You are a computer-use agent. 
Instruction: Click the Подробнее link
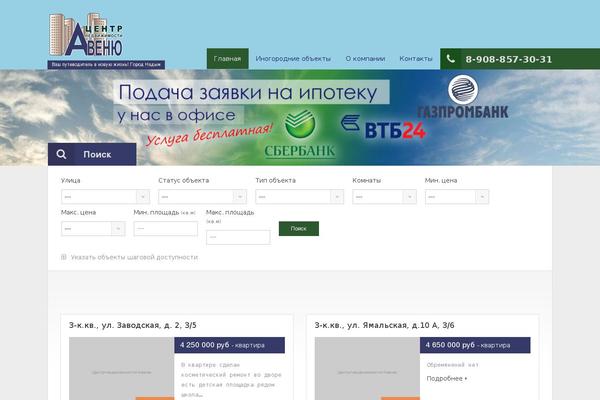[447, 379]
